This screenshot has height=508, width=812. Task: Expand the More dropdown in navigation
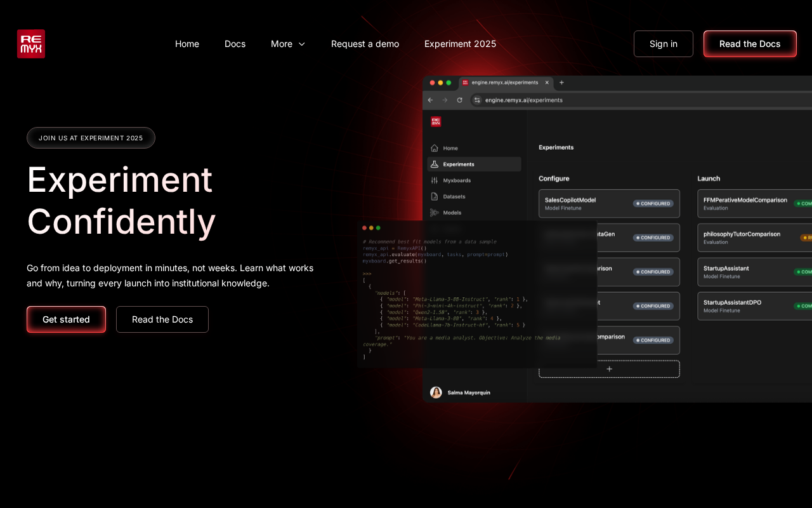tap(288, 44)
